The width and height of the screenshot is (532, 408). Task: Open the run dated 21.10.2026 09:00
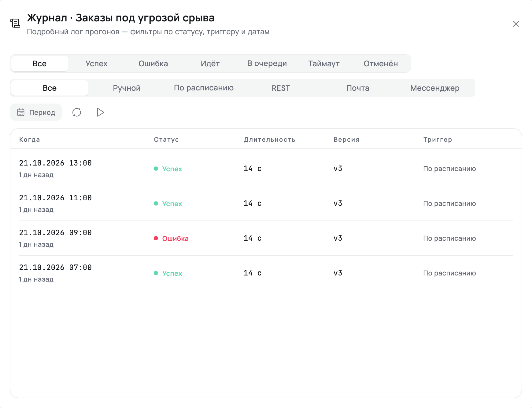click(x=266, y=238)
